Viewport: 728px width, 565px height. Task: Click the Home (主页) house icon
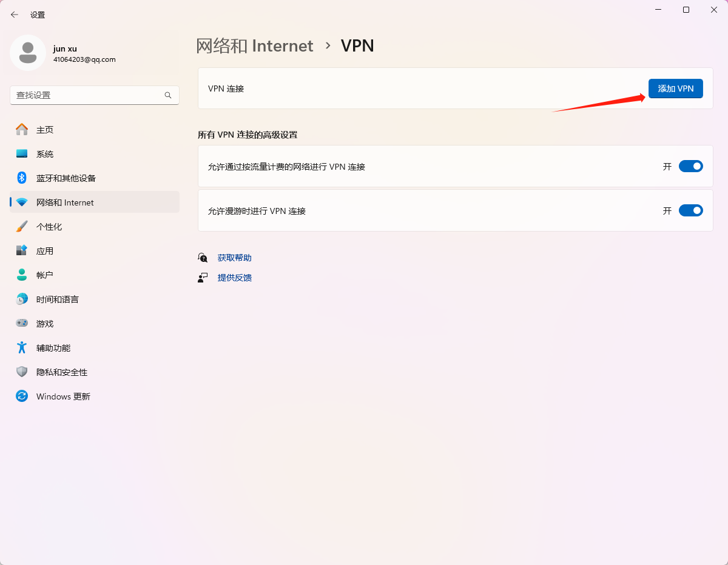tap(22, 130)
